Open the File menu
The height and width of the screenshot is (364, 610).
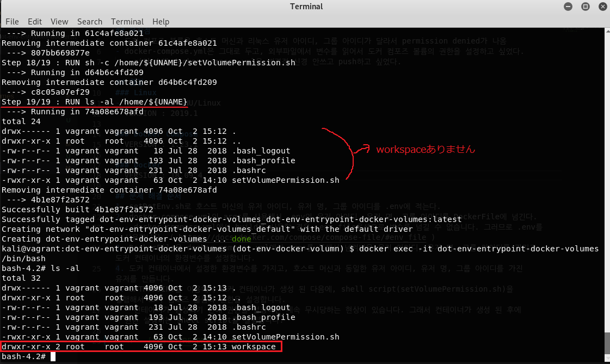click(12, 21)
